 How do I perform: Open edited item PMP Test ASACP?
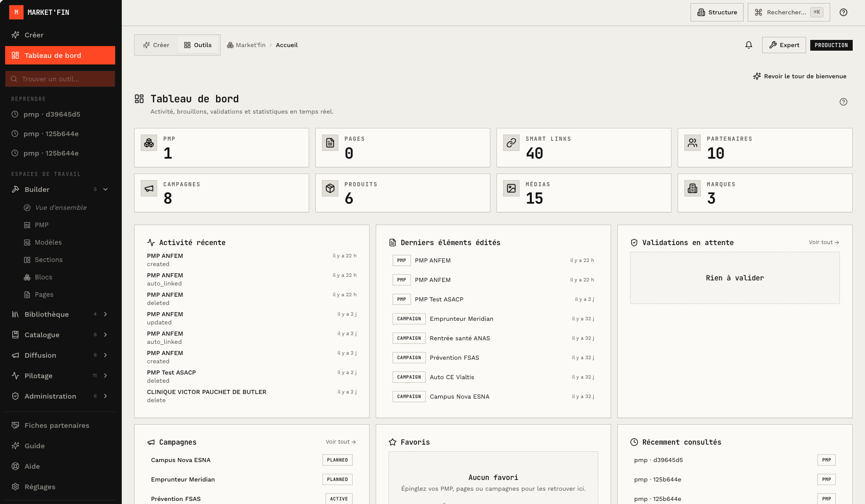click(x=493, y=299)
